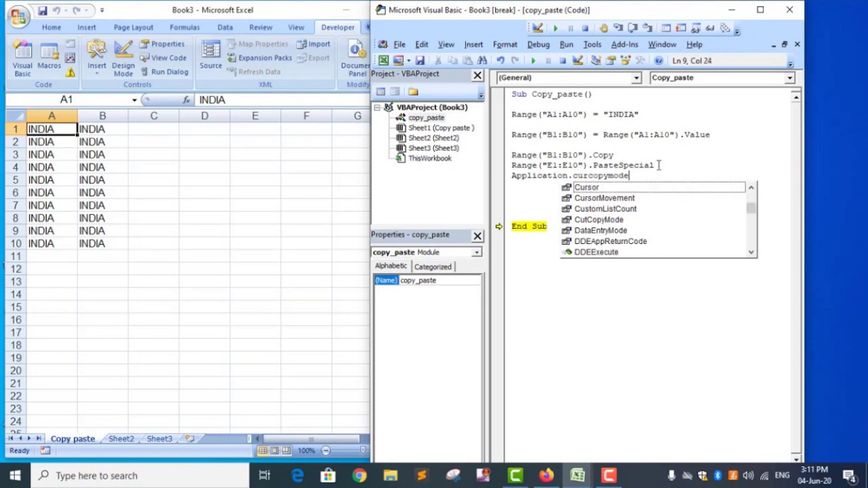
Task: Switch to the Home ribbon tab
Action: [x=52, y=27]
